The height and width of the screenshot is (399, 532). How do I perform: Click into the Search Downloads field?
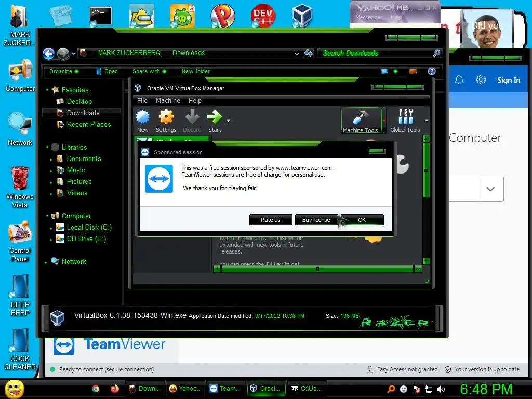coord(375,54)
